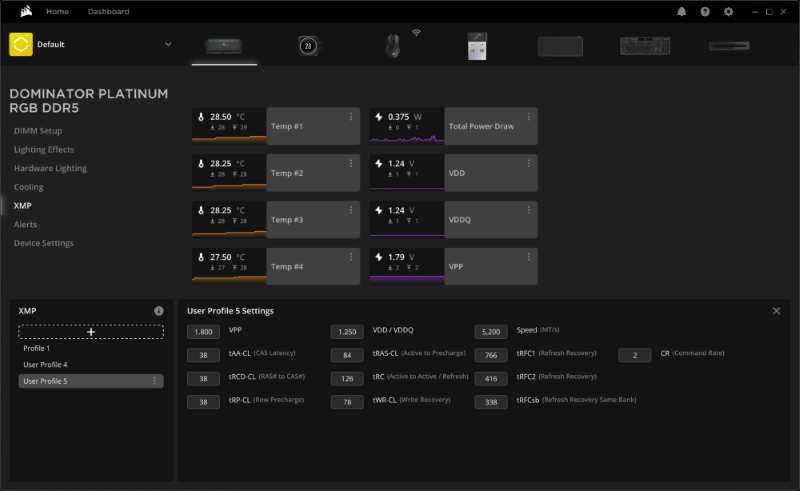Screen dimensions: 800x491
Task: Open User Profile 5 options menu
Action: (x=155, y=381)
